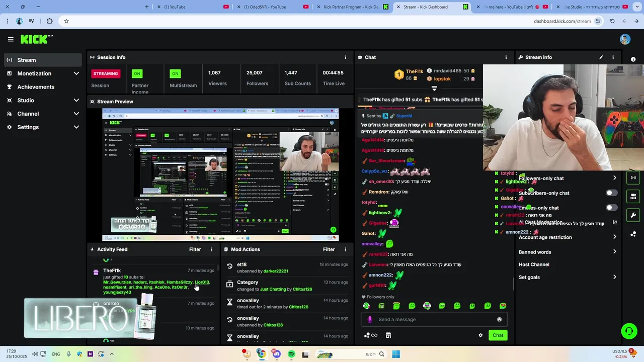The width and height of the screenshot is (644, 362).
Task: Switch to OdedSVR - YouTube tab
Action: coord(272,7)
